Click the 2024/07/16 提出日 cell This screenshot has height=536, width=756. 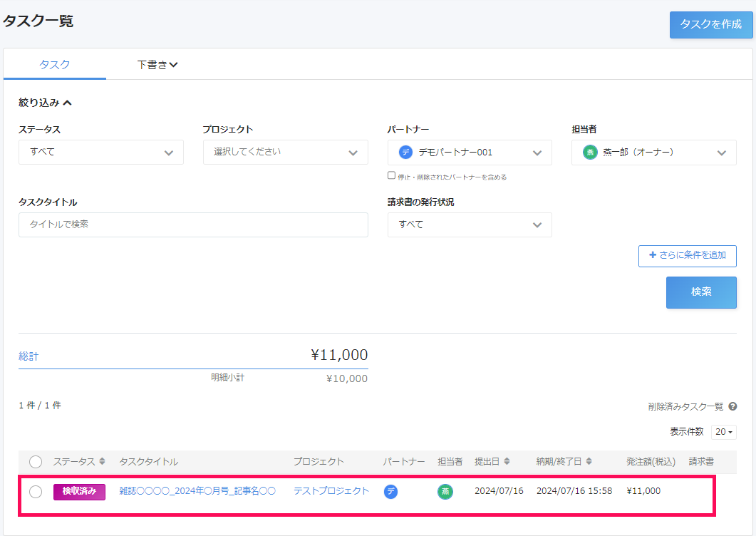click(x=499, y=491)
